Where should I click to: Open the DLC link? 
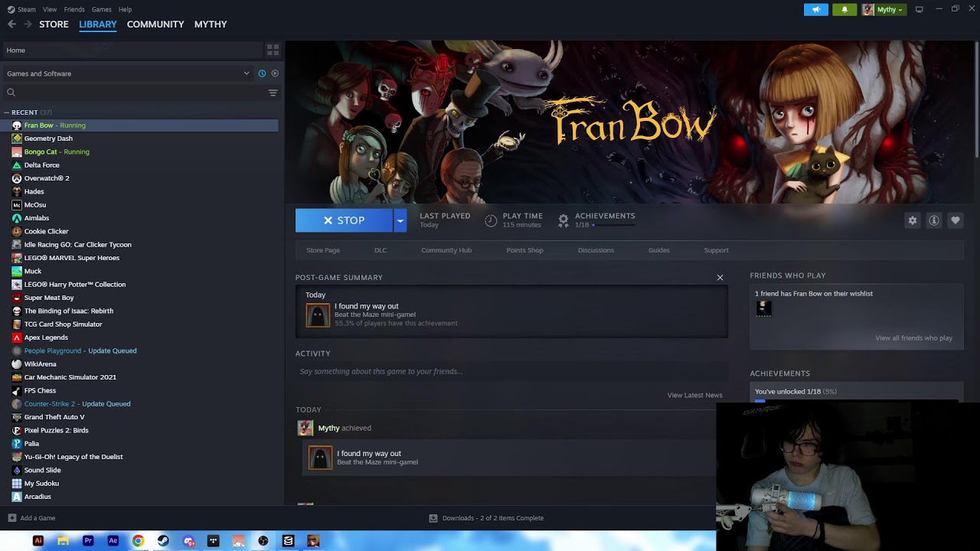381,250
